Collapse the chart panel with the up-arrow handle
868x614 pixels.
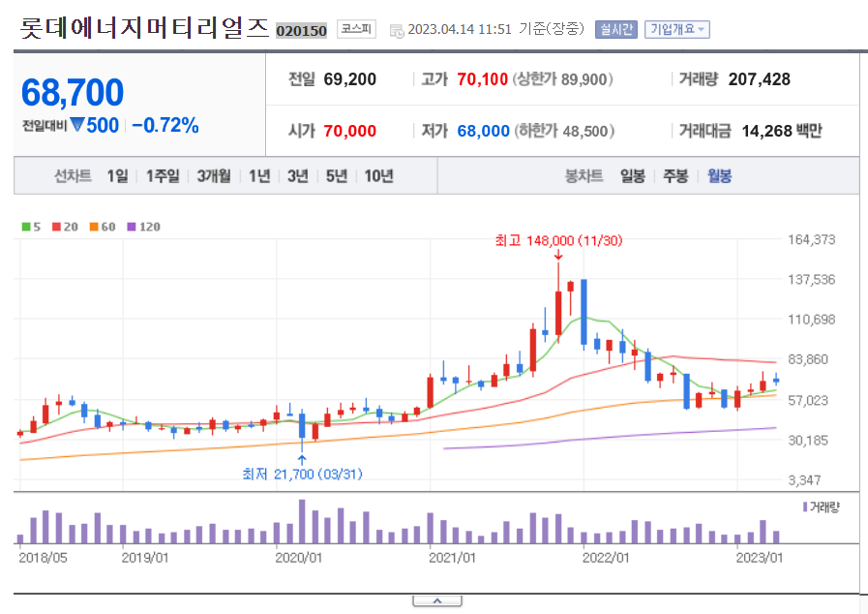coord(437,600)
